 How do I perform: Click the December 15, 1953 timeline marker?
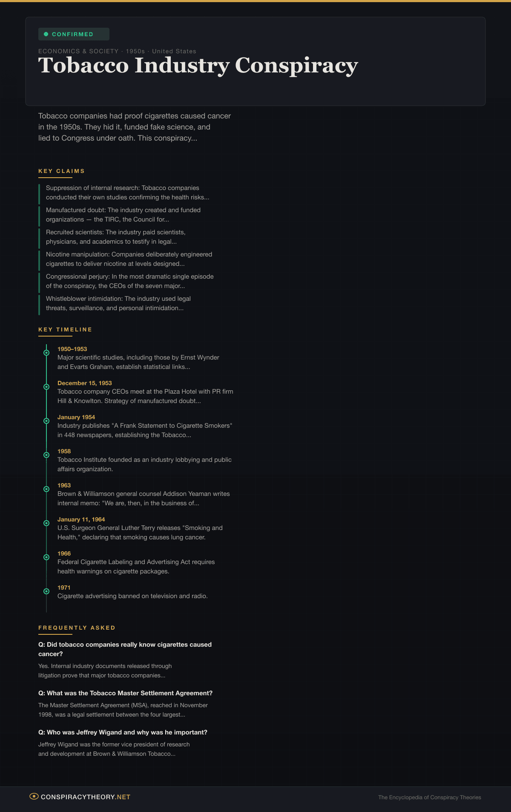click(x=46, y=387)
